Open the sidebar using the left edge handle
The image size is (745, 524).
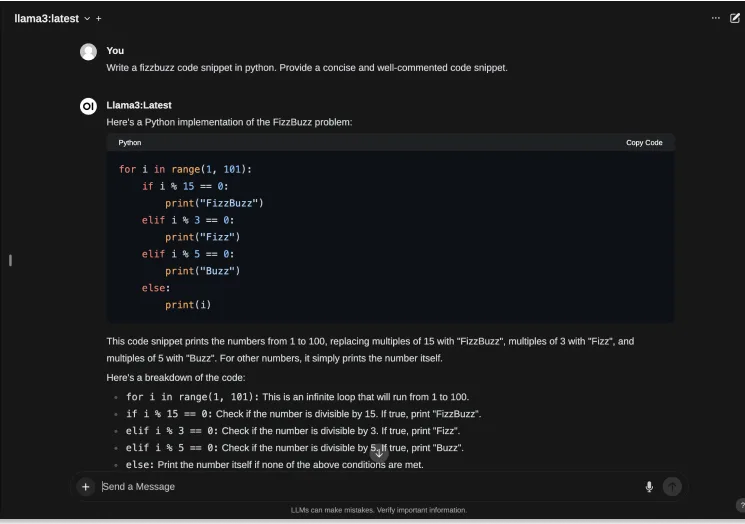[x=10, y=260]
